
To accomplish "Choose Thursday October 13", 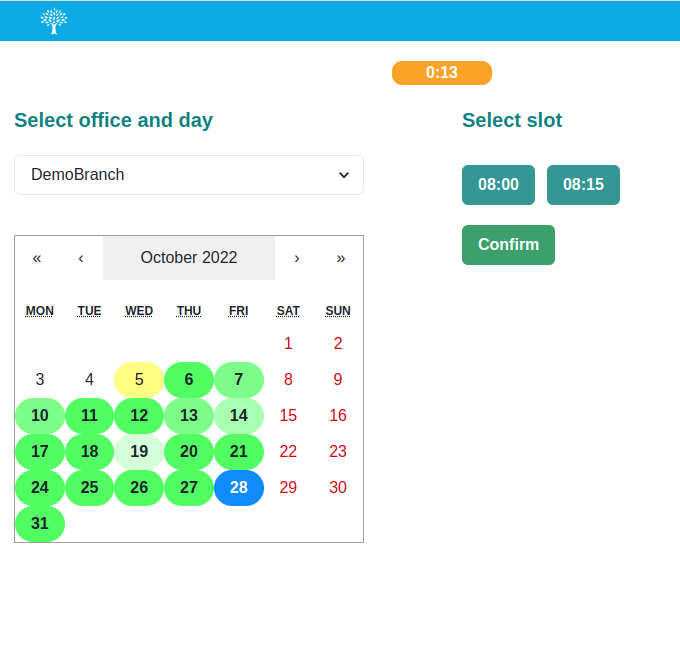I will [x=189, y=415].
